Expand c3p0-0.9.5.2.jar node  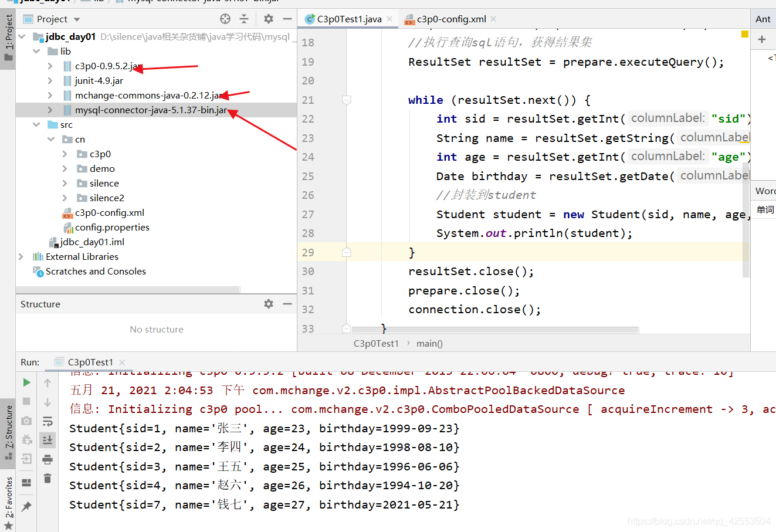click(50, 66)
